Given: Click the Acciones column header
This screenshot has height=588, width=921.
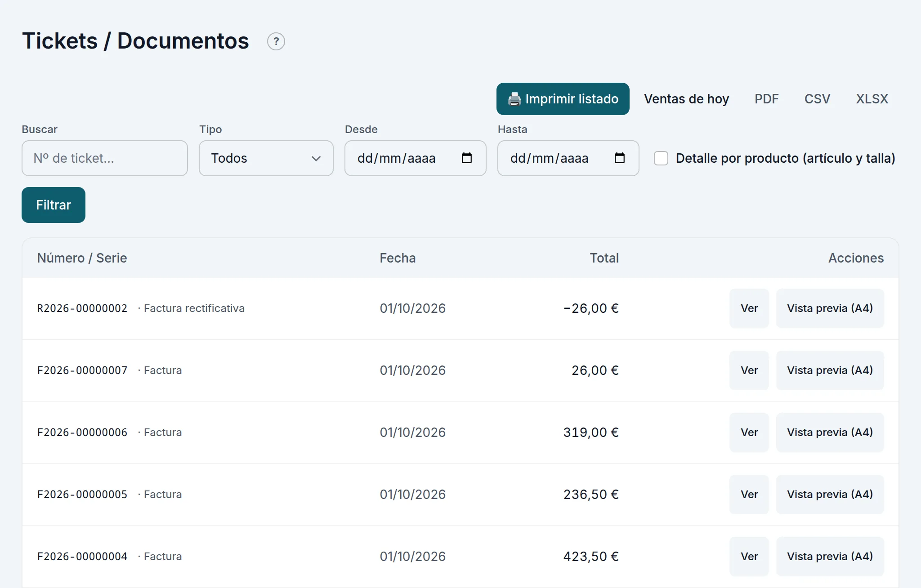Looking at the screenshot, I should (856, 258).
